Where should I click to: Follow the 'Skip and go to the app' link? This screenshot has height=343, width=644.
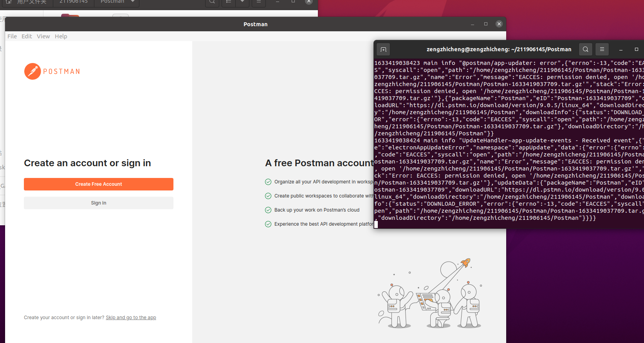coord(131,318)
